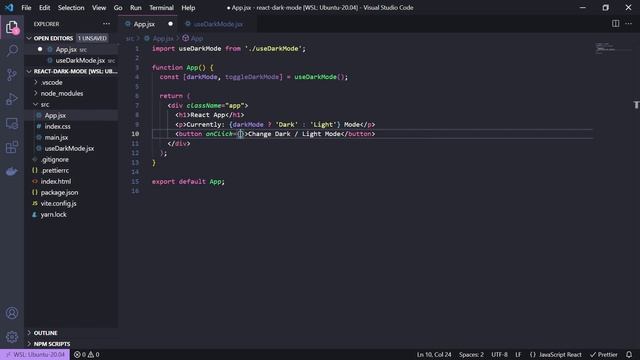This screenshot has height=360, width=640.
Task: Click Spaces: 2 indentation selector
Action: (x=471, y=354)
